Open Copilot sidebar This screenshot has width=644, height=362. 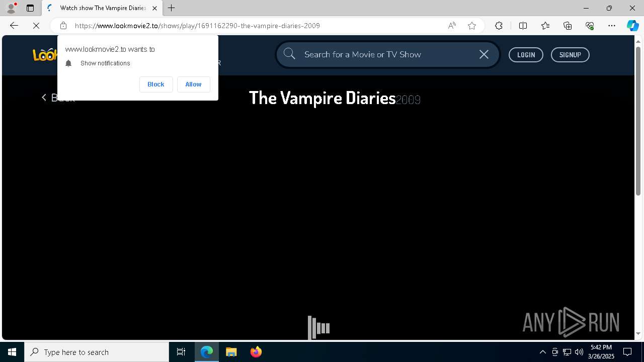tap(632, 26)
